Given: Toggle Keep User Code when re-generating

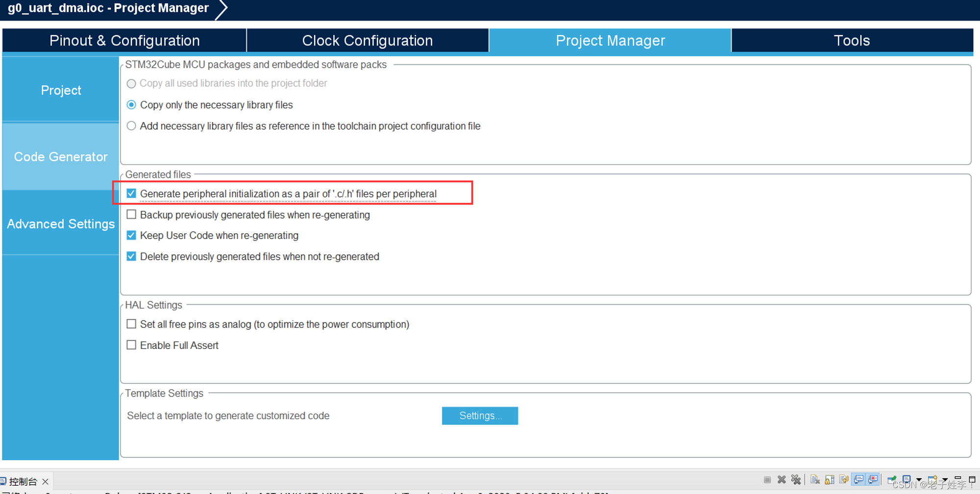Looking at the screenshot, I should tap(131, 235).
